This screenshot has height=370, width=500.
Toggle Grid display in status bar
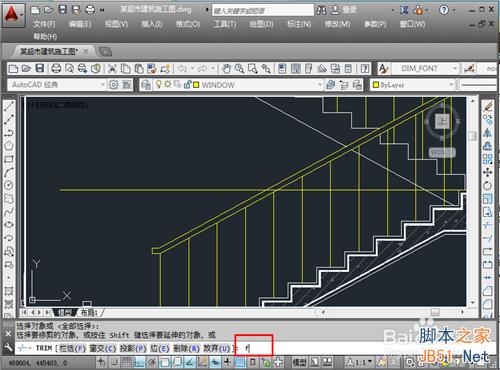pos(126,362)
